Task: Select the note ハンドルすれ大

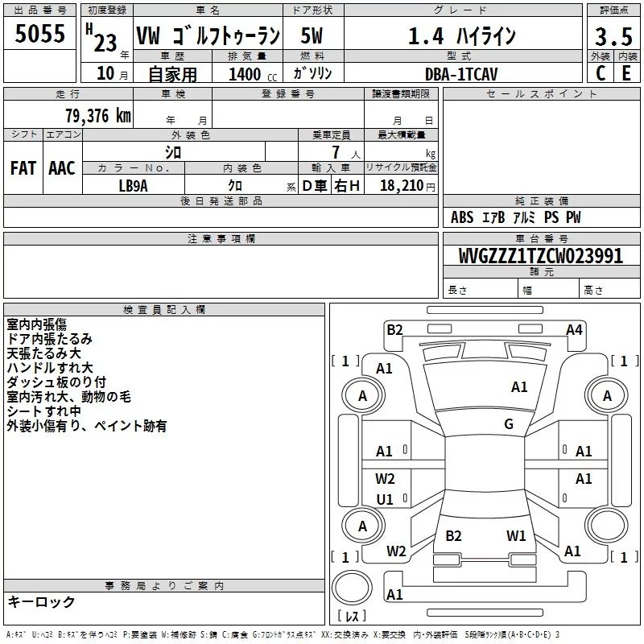Action: pos(50,368)
